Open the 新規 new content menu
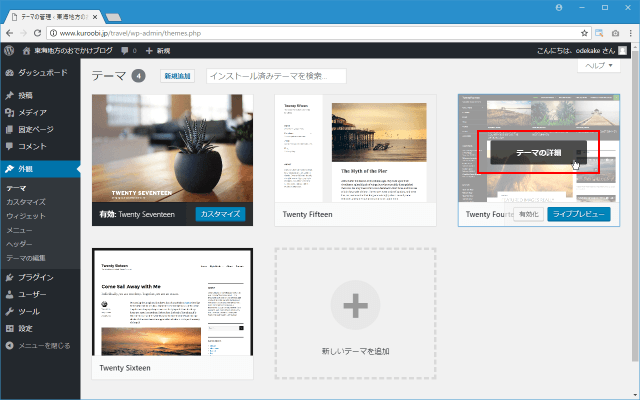 pyautogui.click(x=157, y=50)
